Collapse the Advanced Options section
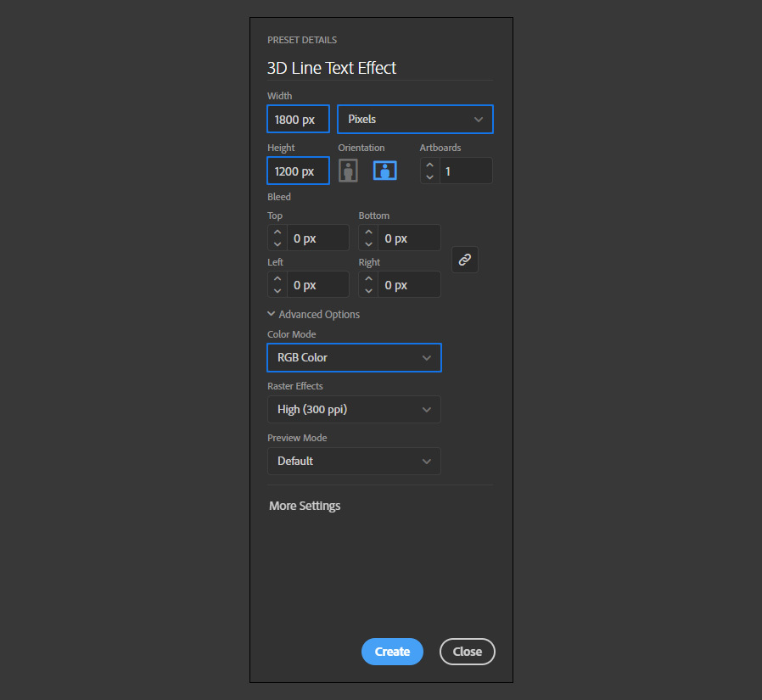 point(313,314)
